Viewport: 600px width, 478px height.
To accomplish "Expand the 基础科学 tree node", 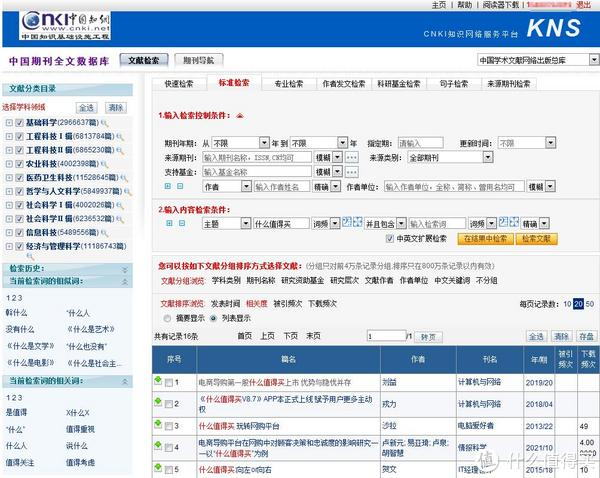I will (9, 123).
